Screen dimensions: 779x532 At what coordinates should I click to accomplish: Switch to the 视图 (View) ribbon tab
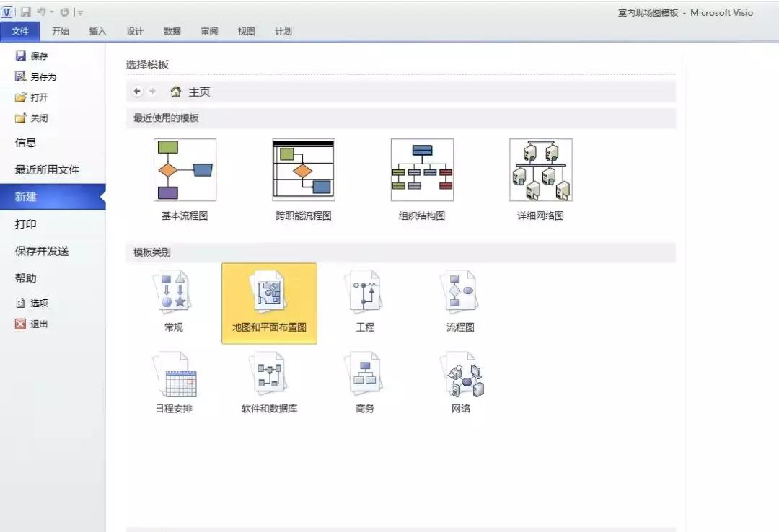(245, 31)
